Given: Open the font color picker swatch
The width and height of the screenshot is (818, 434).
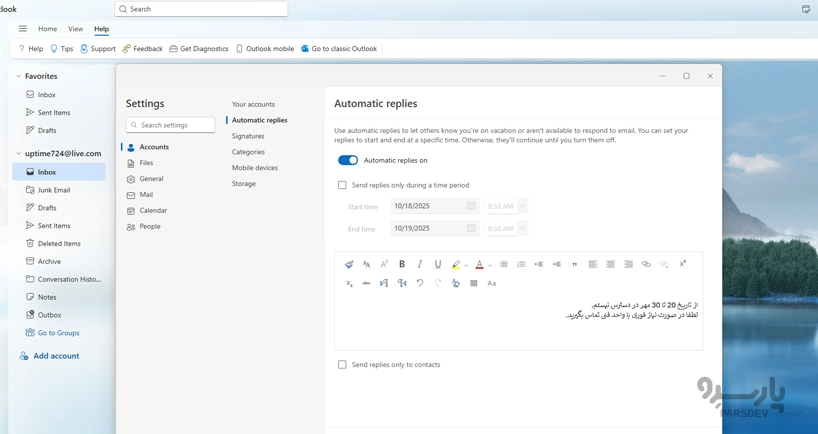Looking at the screenshot, I should [x=479, y=264].
